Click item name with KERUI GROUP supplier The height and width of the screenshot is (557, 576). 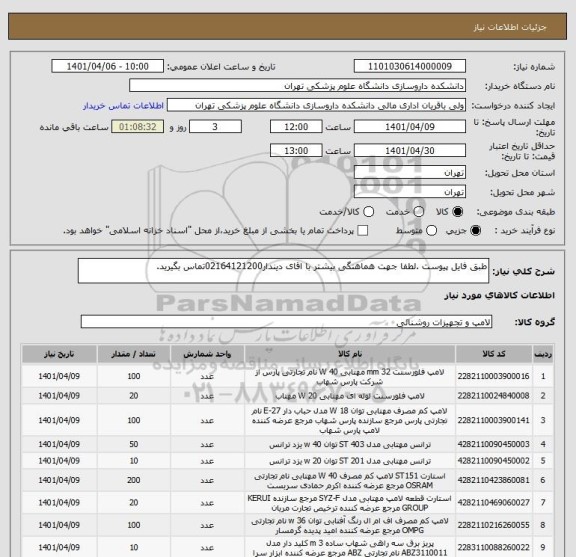tap(350, 503)
